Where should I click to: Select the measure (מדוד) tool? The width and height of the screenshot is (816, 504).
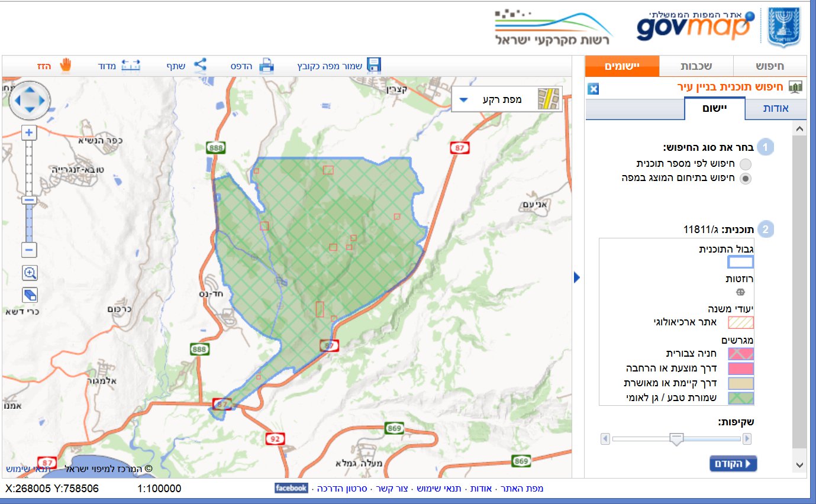click(131, 65)
